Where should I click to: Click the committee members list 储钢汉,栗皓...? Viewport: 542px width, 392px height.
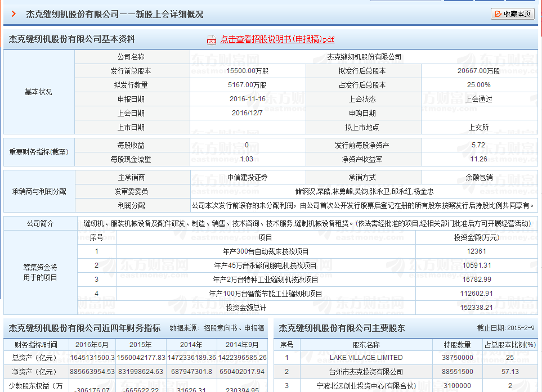tap(364, 191)
